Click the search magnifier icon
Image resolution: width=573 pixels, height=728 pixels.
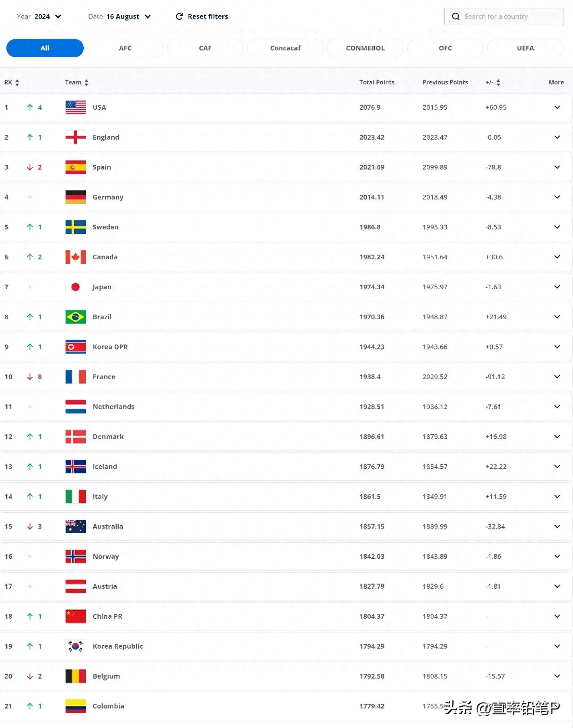[456, 16]
